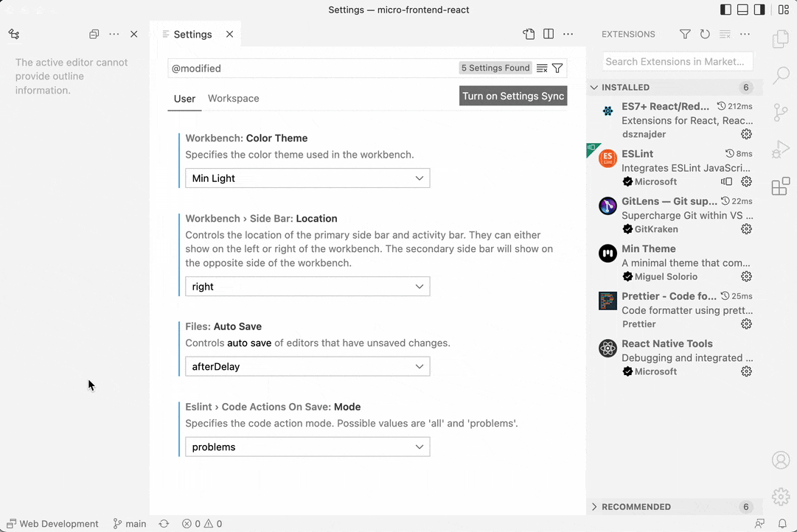Focus the Search Extensions in Marketplace field

pos(678,61)
